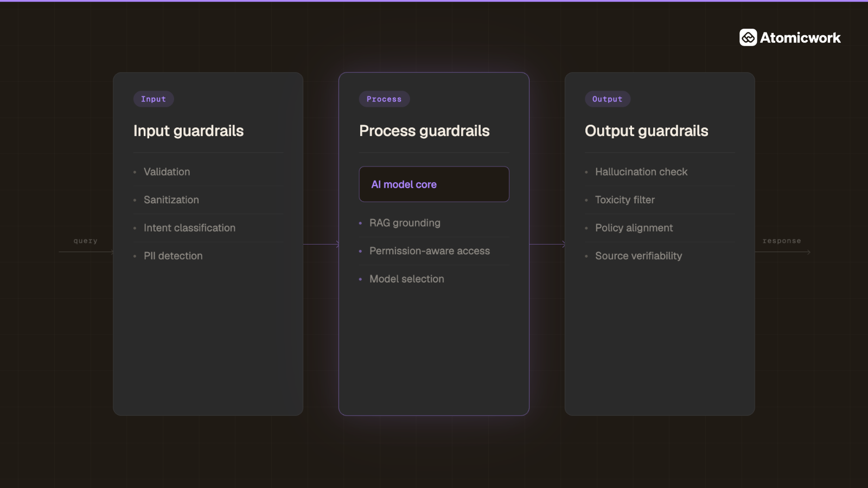Select the Output pill badge
The image size is (868, 488).
click(x=607, y=99)
